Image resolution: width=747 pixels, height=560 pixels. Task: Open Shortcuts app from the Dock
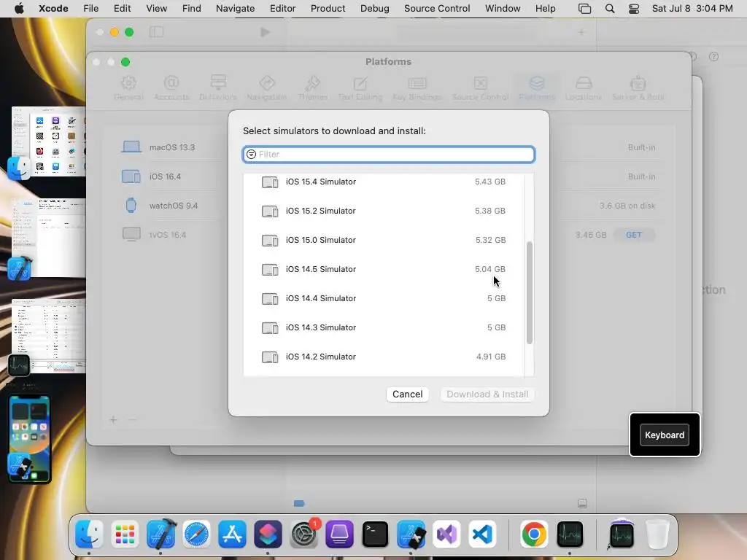pyautogui.click(x=268, y=534)
